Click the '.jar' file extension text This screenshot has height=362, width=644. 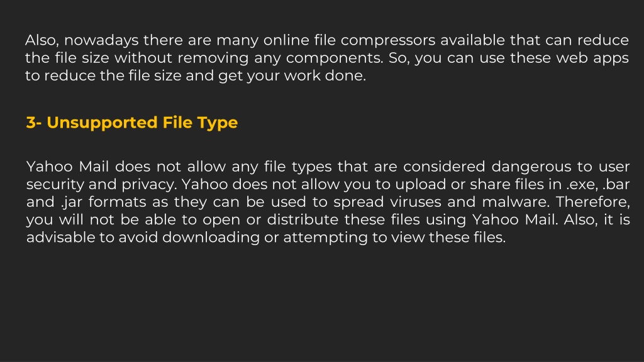tap(72, 202)
